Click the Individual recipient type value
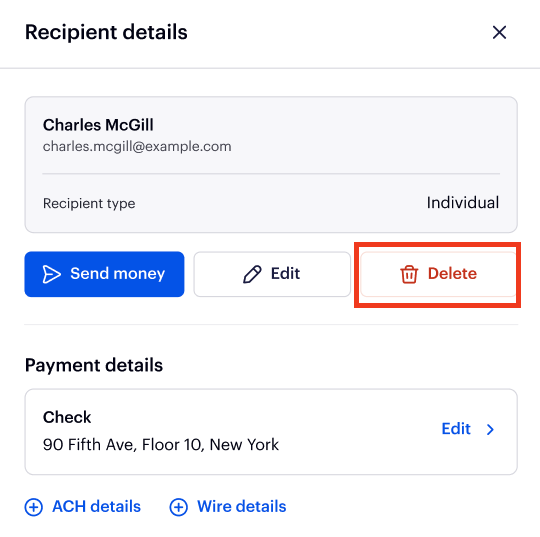This screenshot has width=540, height=537. click(x=463, y=203)
